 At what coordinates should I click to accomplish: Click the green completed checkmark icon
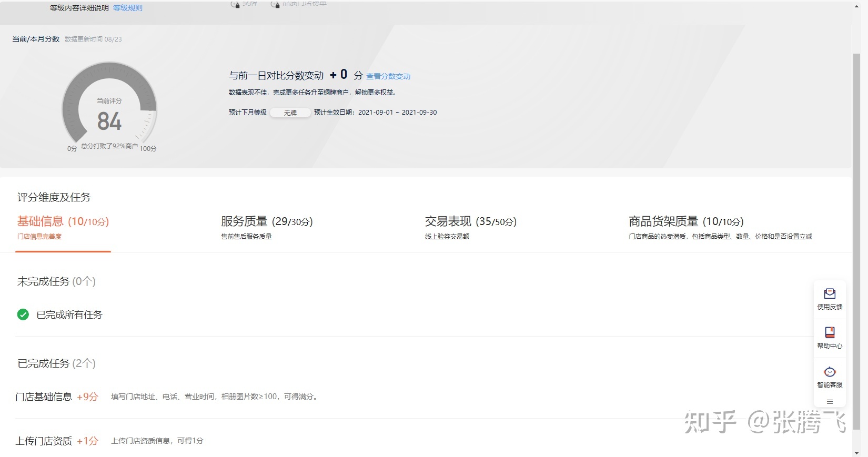(x=23, y=314)
